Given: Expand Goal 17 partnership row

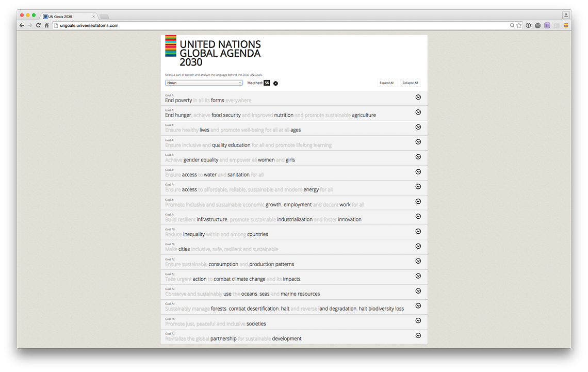Looking at the screenshot, I should click(x=418, y=335).
